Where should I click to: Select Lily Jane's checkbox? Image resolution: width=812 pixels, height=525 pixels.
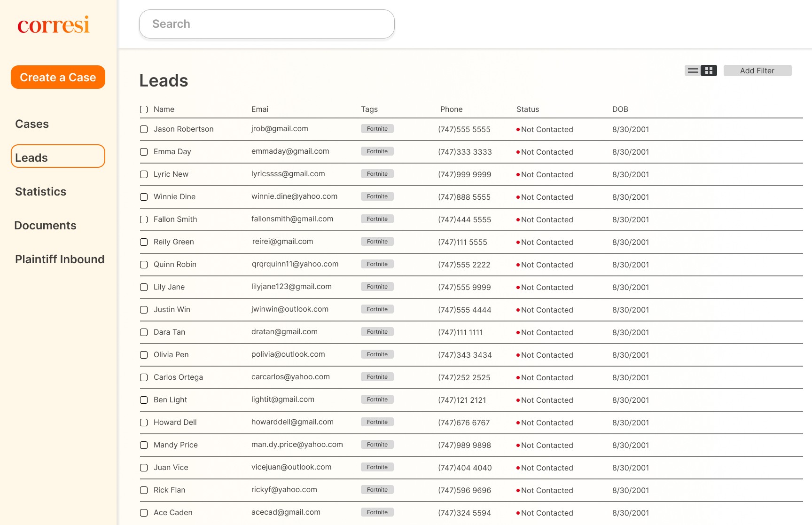tap(144, 287)
